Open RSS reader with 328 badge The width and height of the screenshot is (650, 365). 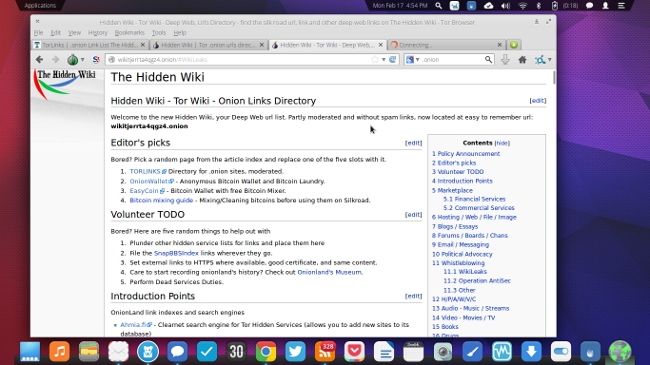(325, 352)
